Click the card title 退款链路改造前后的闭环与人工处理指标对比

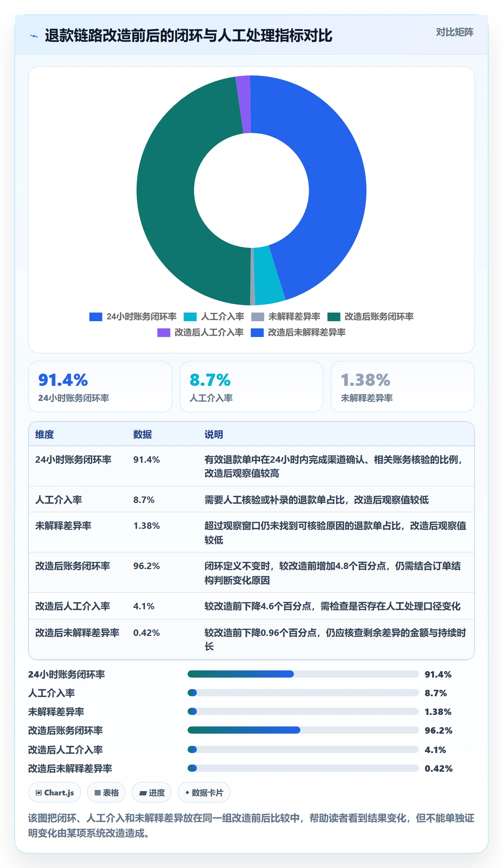pyautogui.click(x=189, y=36)
